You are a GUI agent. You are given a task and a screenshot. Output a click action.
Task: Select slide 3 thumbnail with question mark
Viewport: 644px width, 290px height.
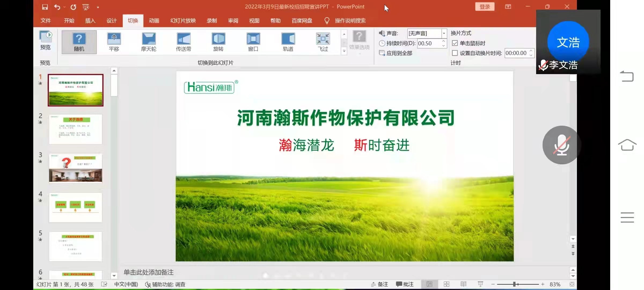(75, 168)
